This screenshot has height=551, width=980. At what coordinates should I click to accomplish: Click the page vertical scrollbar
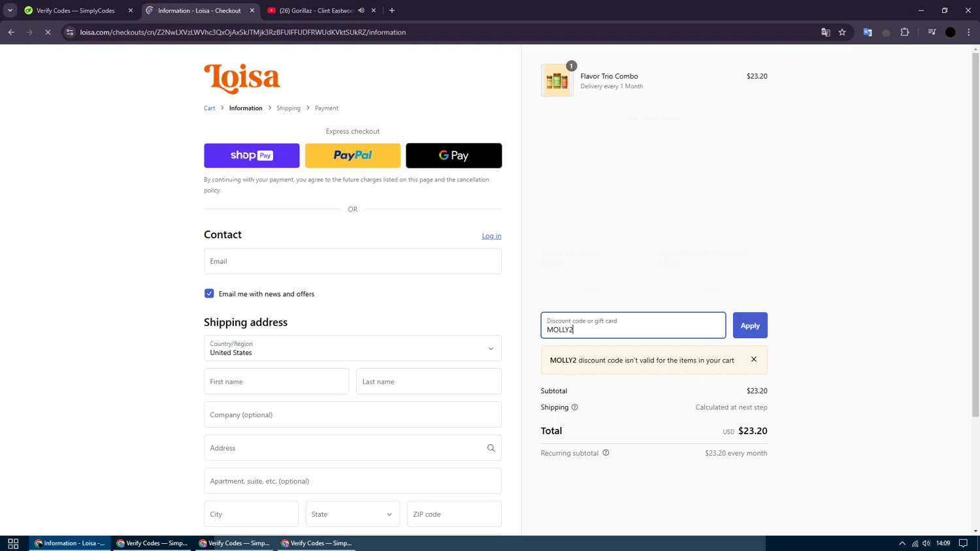pyautogui.click(x=975, y=235)
